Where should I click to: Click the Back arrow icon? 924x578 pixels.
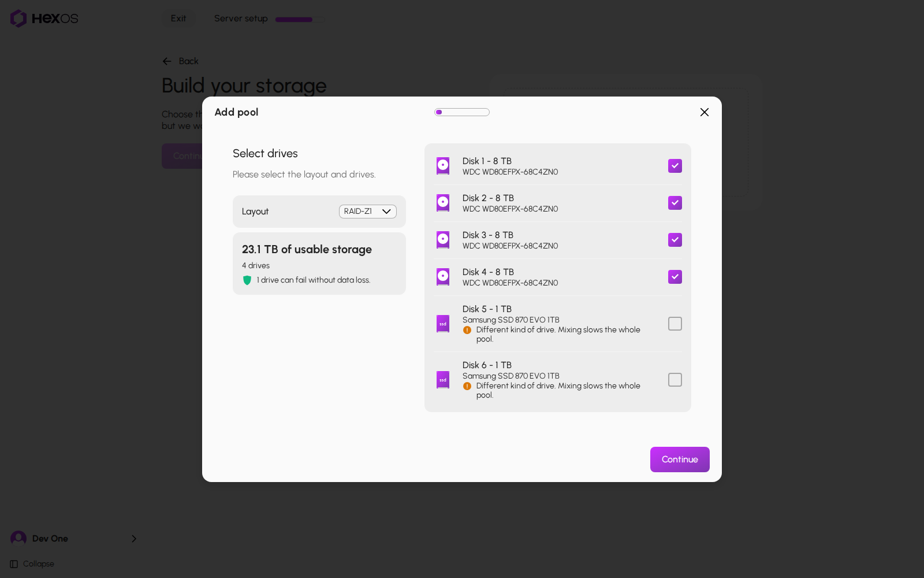167,61
